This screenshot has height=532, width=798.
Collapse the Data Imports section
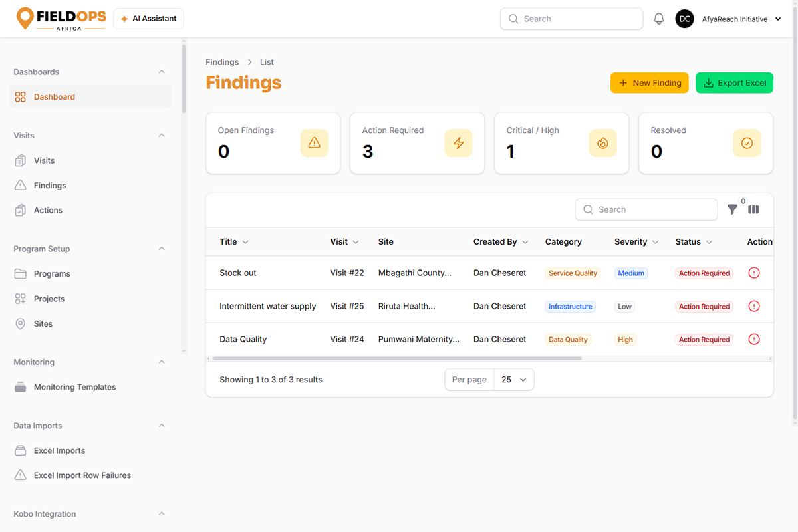[x=162, y=426]
